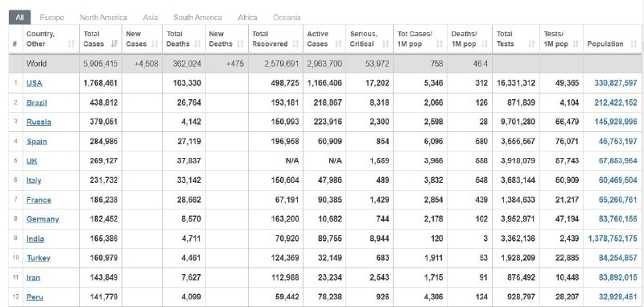Click Iran population 83,892,015 link

click(618, 278)
